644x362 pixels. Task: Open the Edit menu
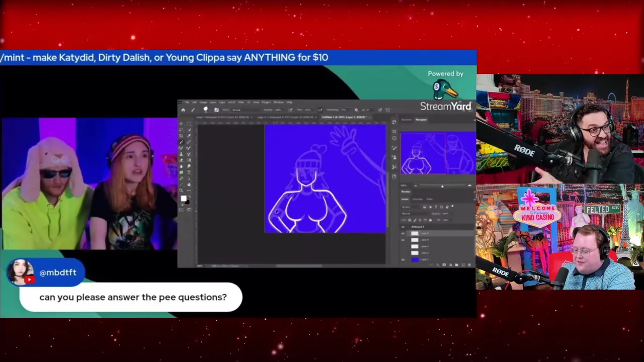click(x=194, y=102)
